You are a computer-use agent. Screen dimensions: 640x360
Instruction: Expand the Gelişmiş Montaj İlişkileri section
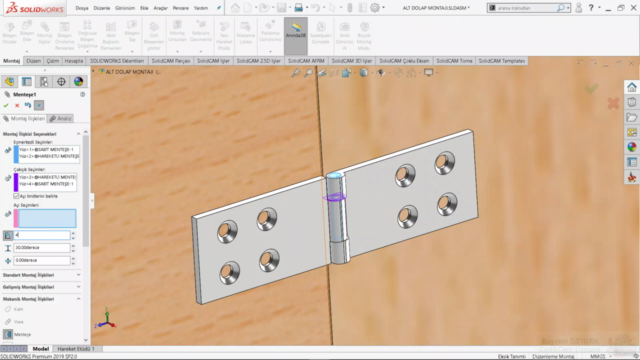tap(78, 287)
